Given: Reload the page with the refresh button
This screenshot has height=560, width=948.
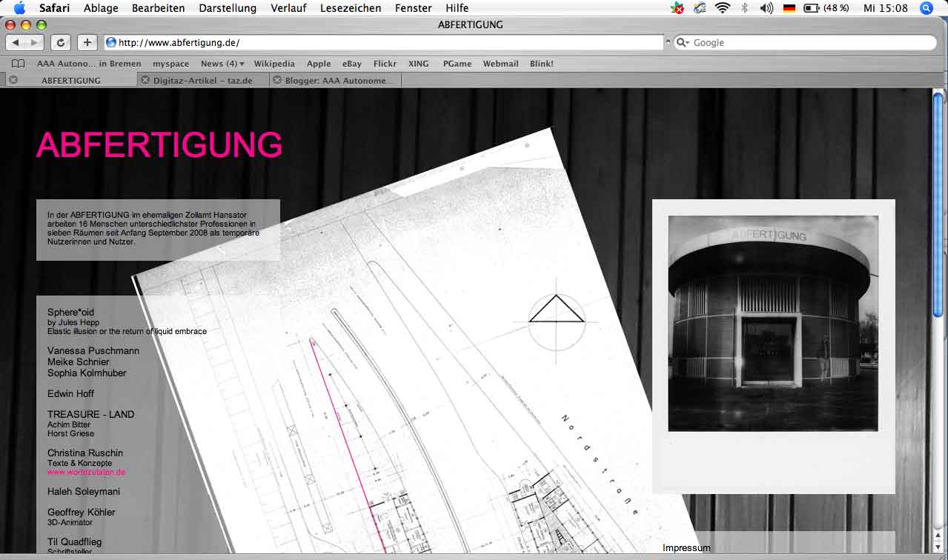Looking at the screenshot, I should tap(61, 43).
